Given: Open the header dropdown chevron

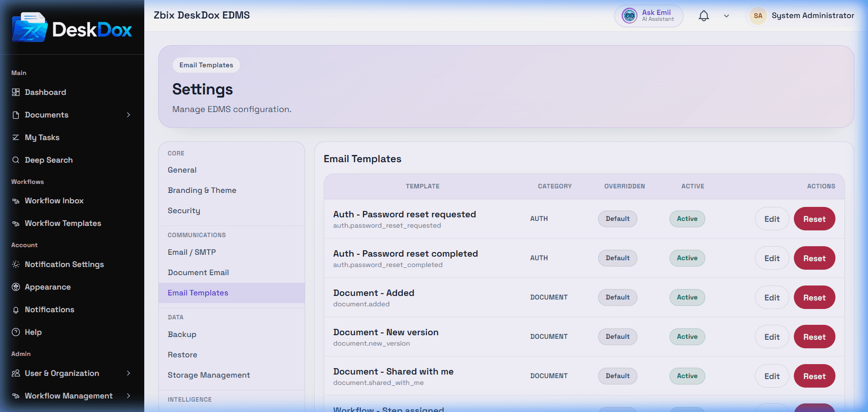Looking at the screenshot, I should [726, 16].
